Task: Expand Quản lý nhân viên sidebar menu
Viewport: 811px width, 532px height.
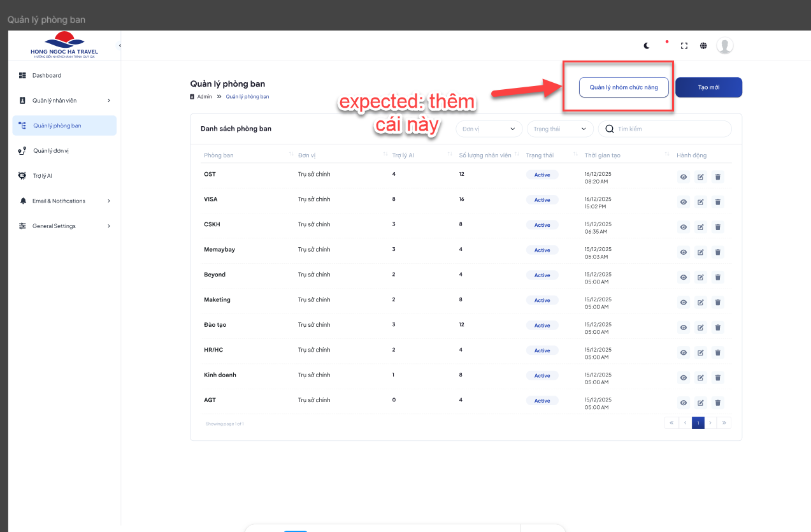Action: [64, 101]
